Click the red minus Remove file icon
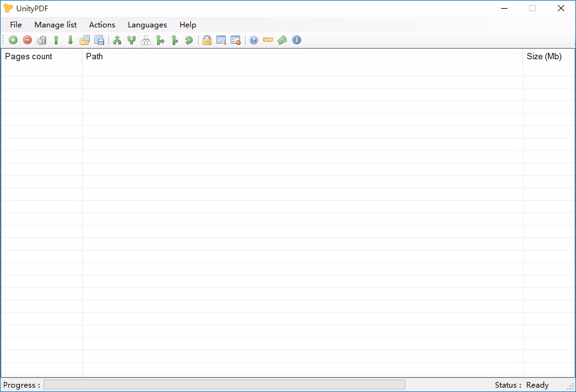The height and width of the screenshot is (392, 576). click(27, 40)
